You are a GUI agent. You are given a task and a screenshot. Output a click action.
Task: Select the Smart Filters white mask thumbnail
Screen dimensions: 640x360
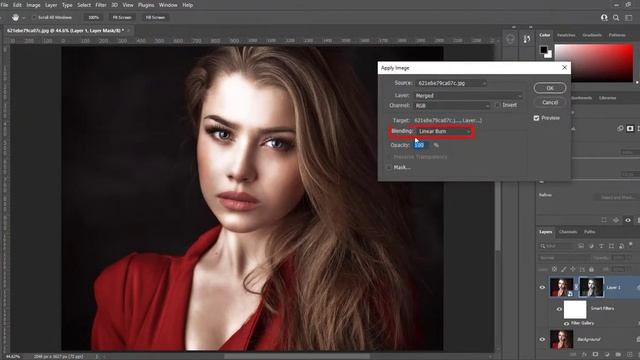[575, 309]
